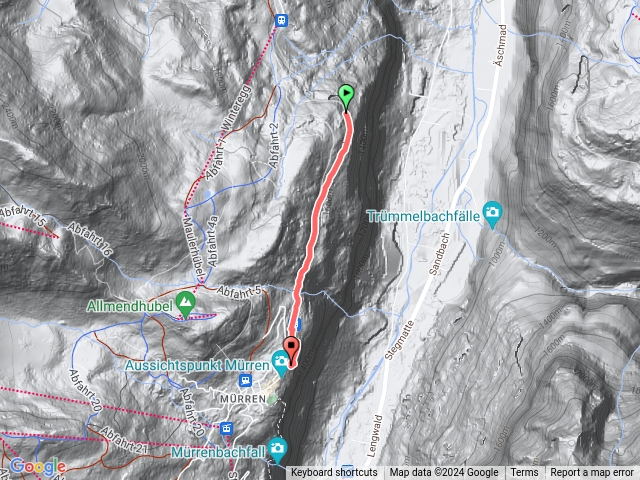
Task: Click the Mürrenbachfall text label
Action: [x=218, y=452]
